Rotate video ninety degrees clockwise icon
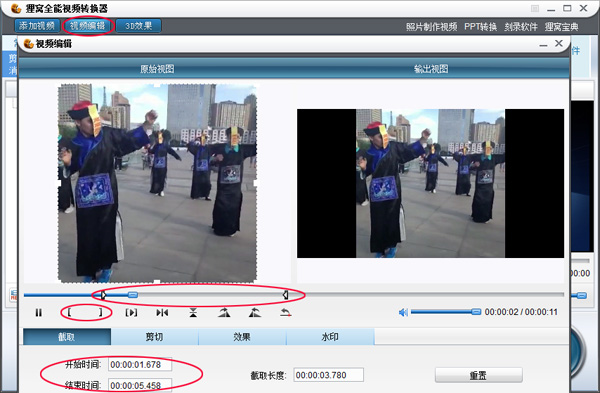The width and height of the screenshot is (600, 393). pyautogui.click(x=224, y=313)
